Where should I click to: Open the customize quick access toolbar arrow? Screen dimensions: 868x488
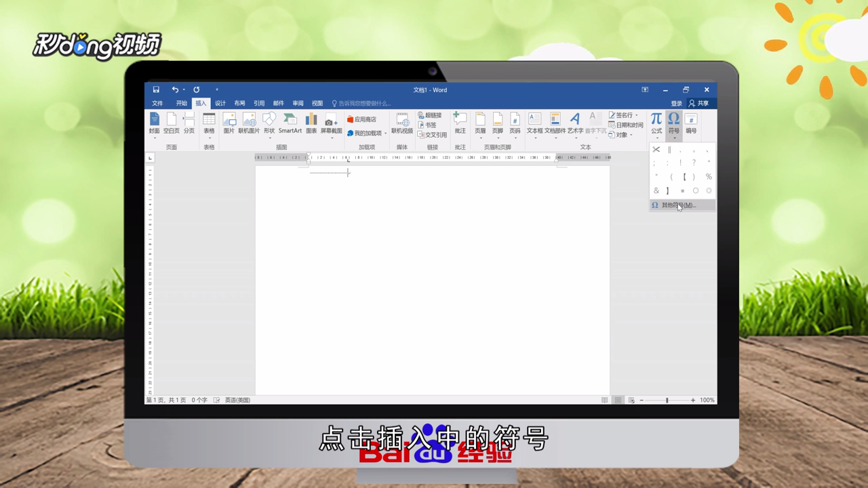coord(217,89)
